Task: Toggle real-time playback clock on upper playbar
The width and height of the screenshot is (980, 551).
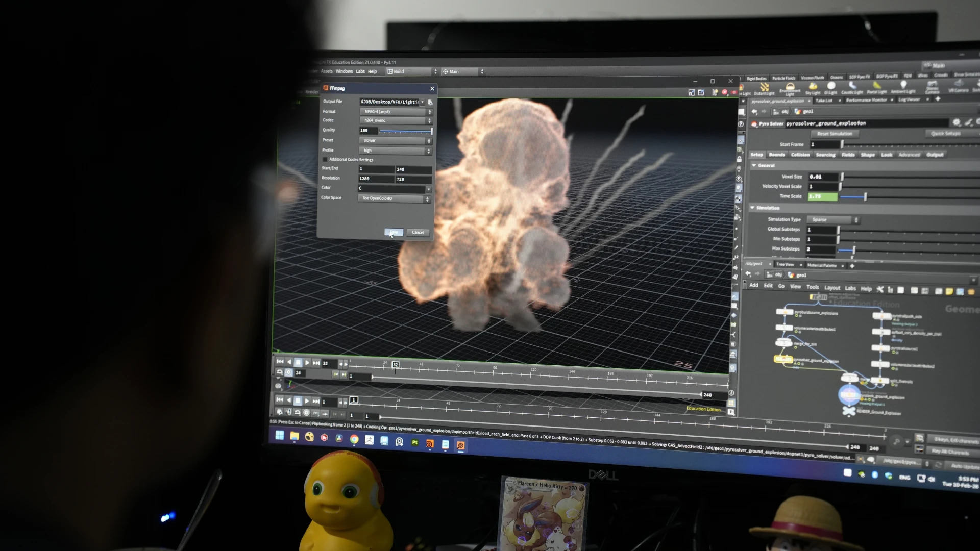Action: pyautogui.click(x=289, y=372)
